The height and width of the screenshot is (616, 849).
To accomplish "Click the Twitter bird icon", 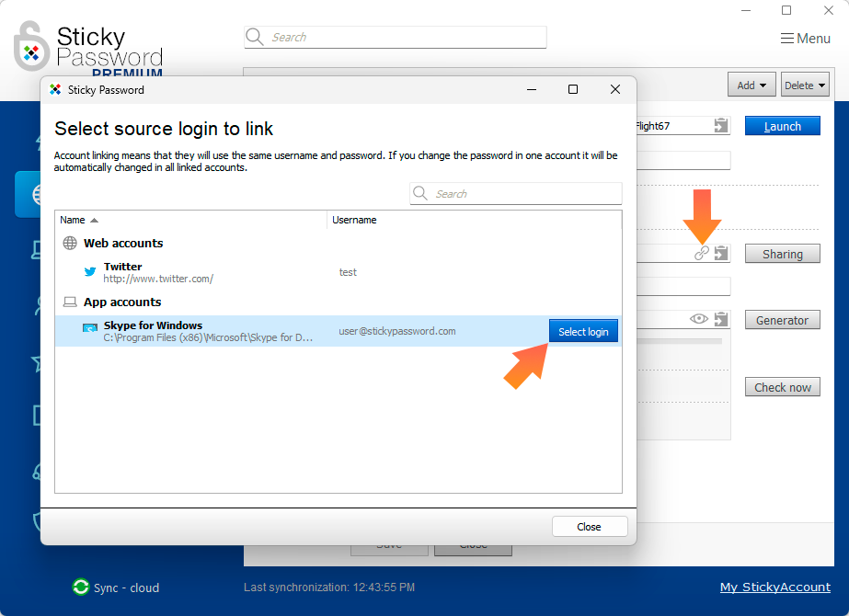I will 90,272.
